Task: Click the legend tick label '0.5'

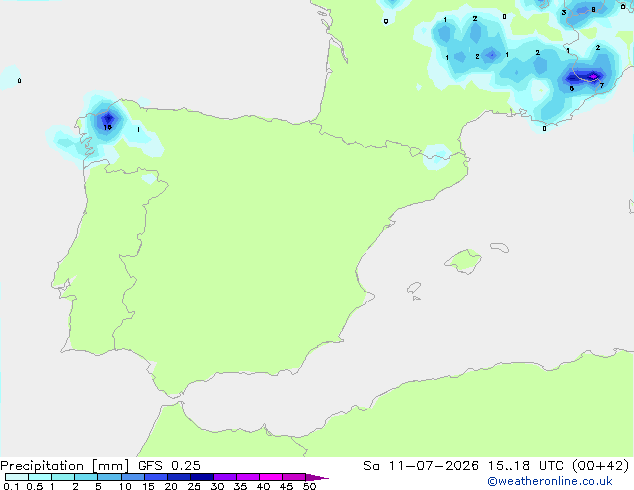Action: pos(35,486)
